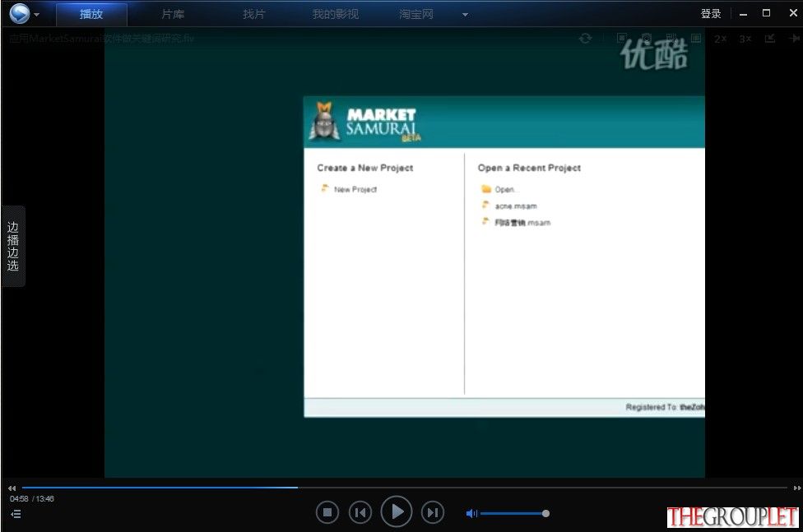The height and width of the screenshot is (532, 803).
Task: Click the rewind arrows left of the progress bar
Action: click(12, 488)
